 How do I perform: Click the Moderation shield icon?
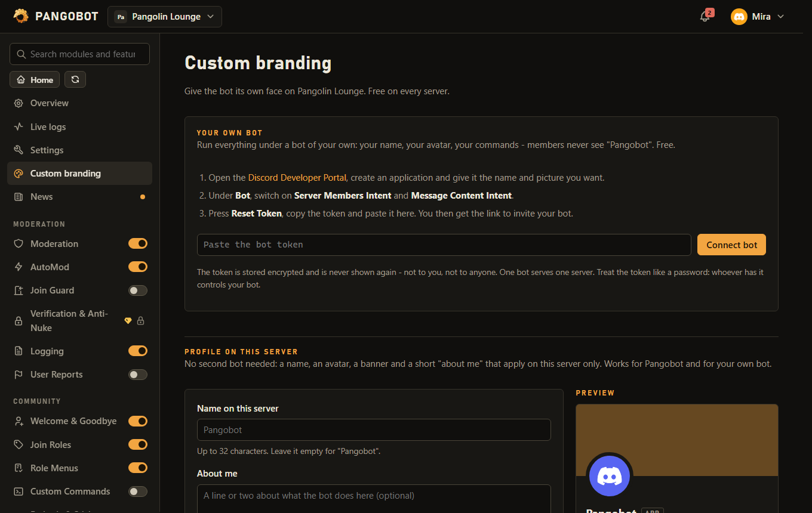pos(19,244)
